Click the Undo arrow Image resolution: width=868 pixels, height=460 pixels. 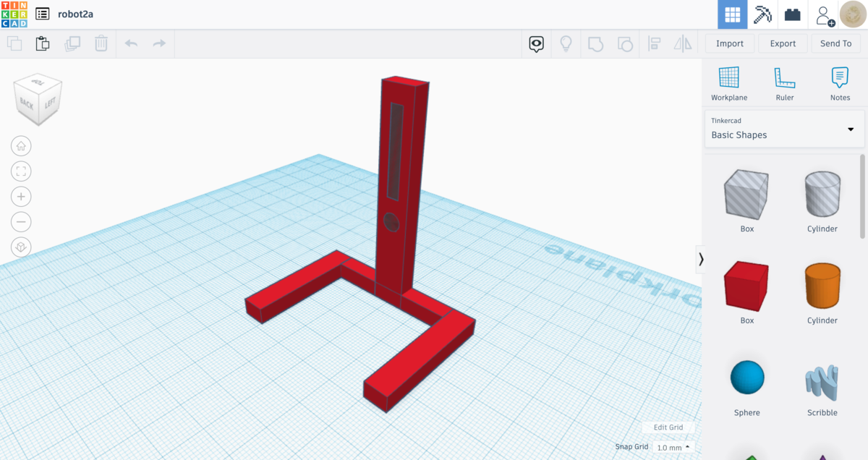click(x=132, y=43)
